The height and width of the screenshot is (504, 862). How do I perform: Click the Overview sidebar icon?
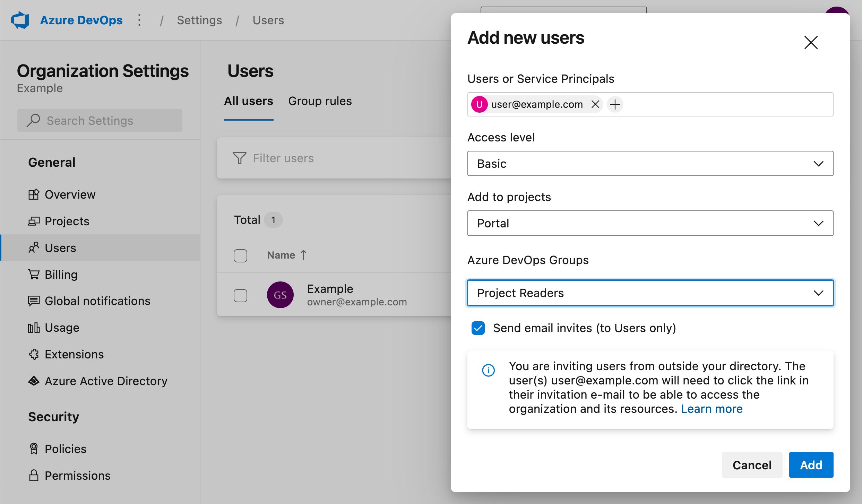click(x=34, y=194)
